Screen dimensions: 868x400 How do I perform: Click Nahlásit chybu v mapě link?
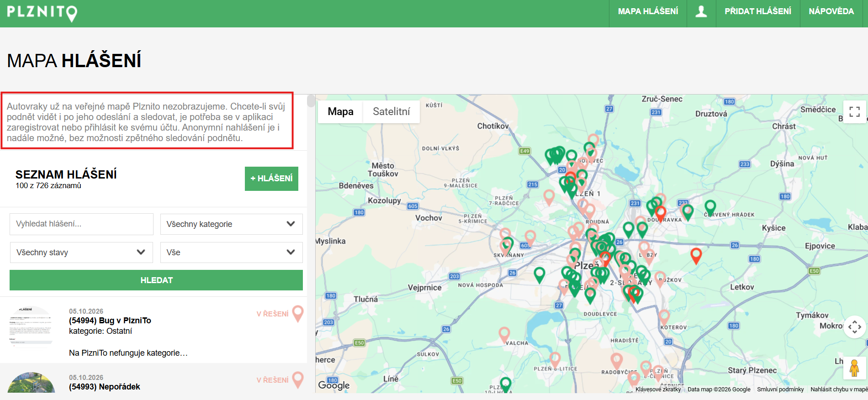839,389
